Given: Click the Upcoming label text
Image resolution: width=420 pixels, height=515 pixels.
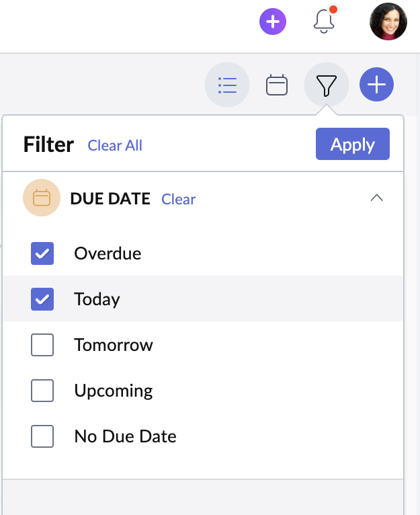Looking at the screenshot, I should pyautogui.click(x=113, y=391).
